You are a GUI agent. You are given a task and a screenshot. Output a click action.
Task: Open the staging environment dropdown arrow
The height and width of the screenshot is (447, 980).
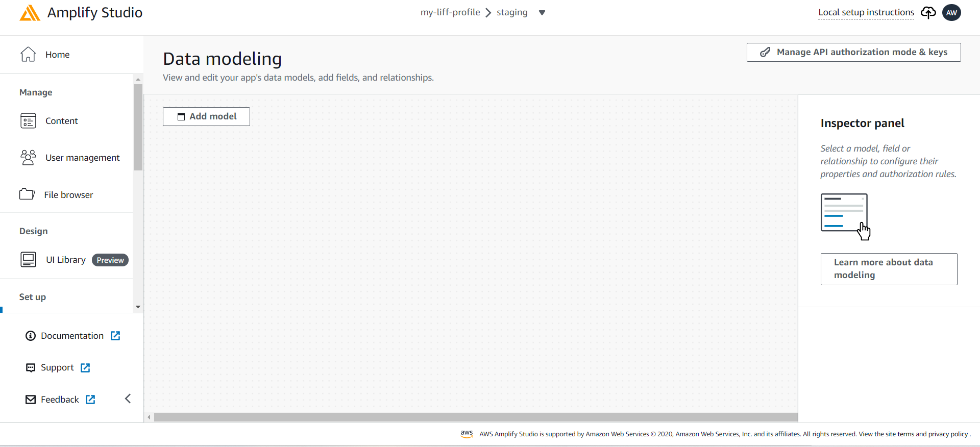(x=542, y=13)
